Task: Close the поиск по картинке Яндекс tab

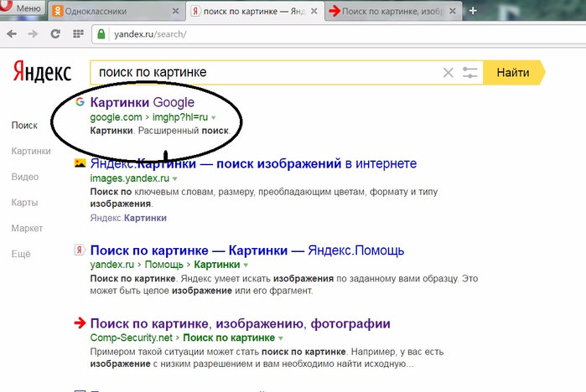Action: [314, 11]
